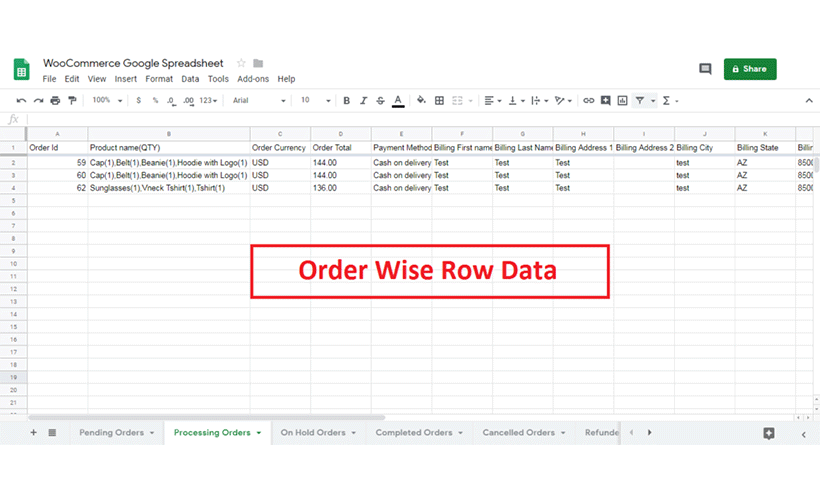Screen dimensions: 820x495
Task: Click the Merge cells icon
Action: pos(457,100)
